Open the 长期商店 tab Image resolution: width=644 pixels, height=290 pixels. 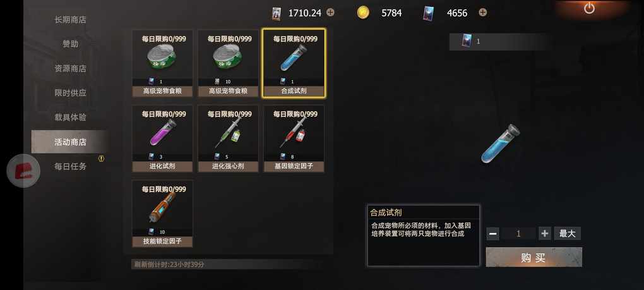[x=70, y=20]
